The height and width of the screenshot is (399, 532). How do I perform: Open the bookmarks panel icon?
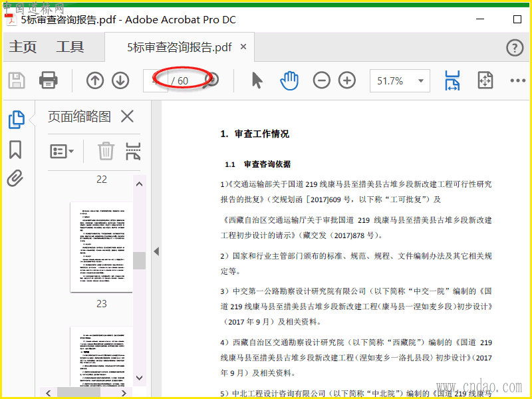click(x=15, y=150)
